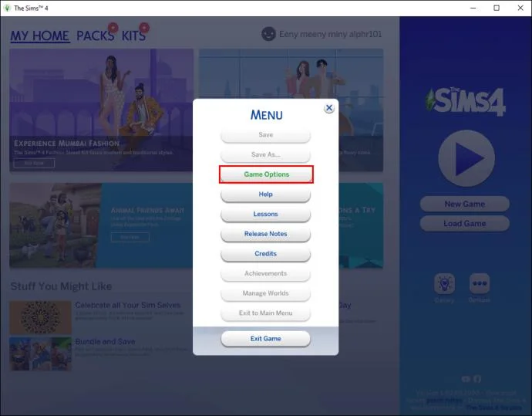
Task: Minimize the Sims 4 window
Action: [473, 8]
